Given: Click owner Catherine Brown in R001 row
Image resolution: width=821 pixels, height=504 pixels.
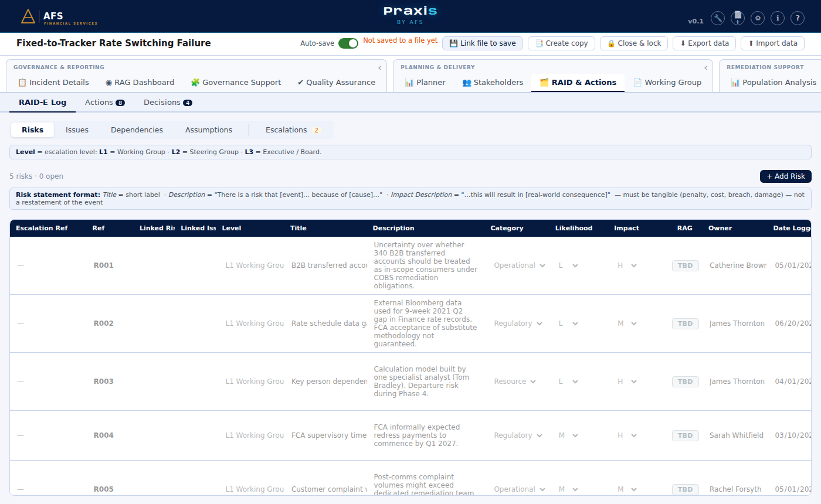Looking at the screenshot, I should (x=738, y=265).
